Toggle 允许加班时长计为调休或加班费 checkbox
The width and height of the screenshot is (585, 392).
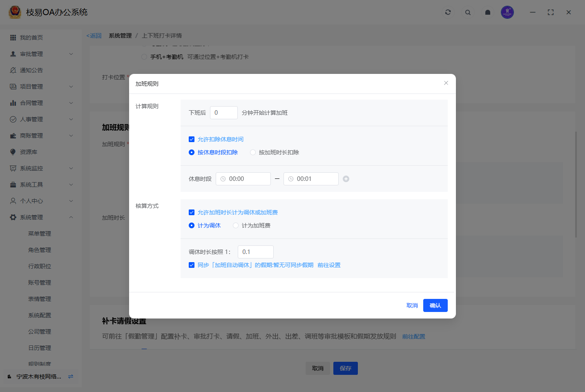pos(192,212)
